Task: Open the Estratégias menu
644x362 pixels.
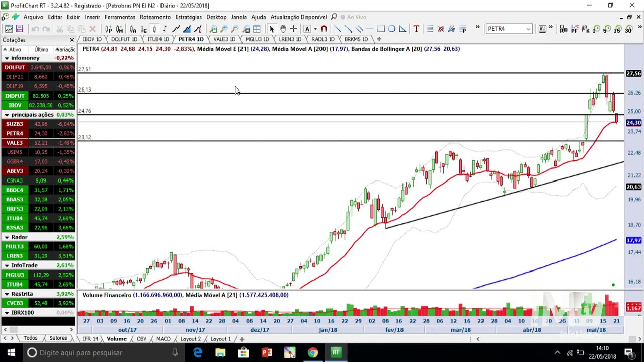Action: point(188,17)
